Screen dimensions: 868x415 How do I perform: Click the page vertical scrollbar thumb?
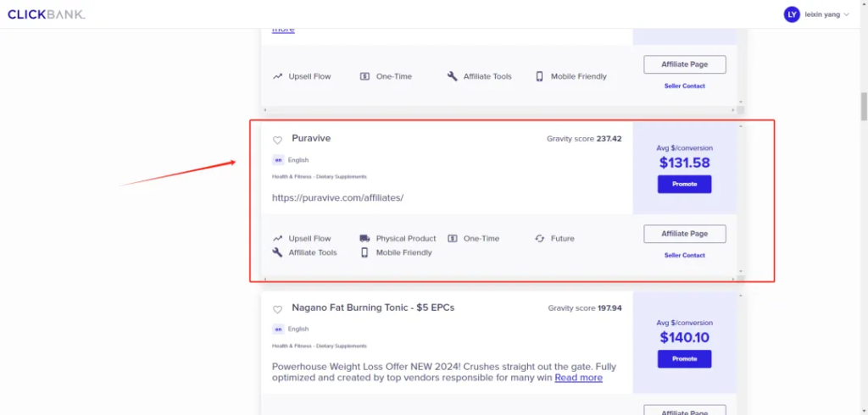point(864,106)
